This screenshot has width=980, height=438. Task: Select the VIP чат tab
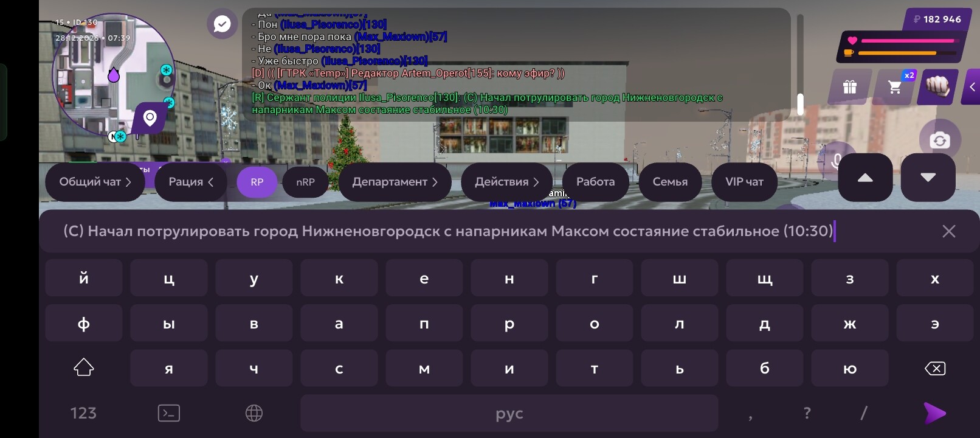(744, 182)
